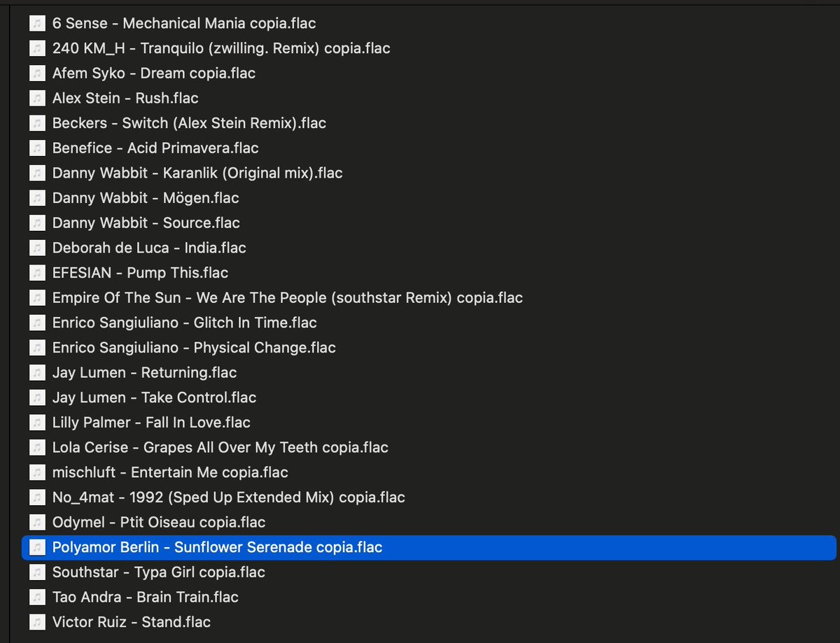Pick "Lilly Palmer - Fall In Love.flac"
Viewport: 840px width, 643px height.
click(151, 423)
